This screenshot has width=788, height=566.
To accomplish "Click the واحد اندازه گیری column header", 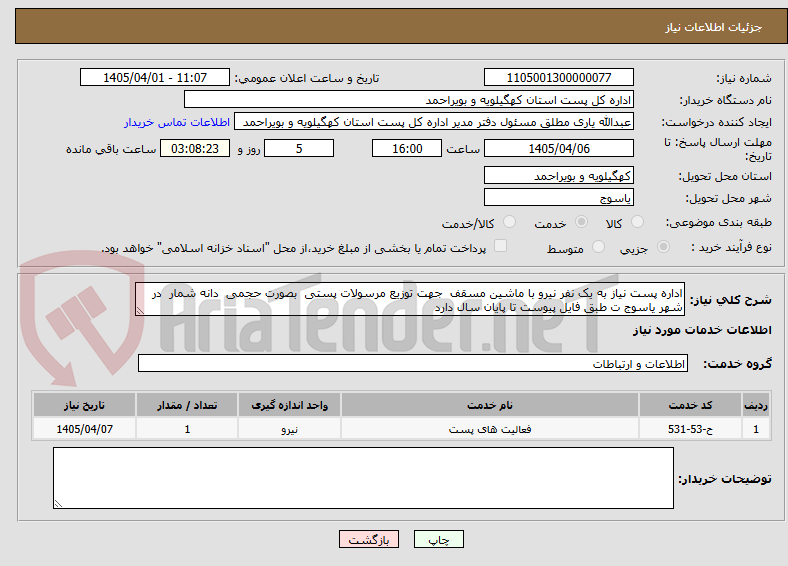I will pyautogui.click(x=289, y=405).
